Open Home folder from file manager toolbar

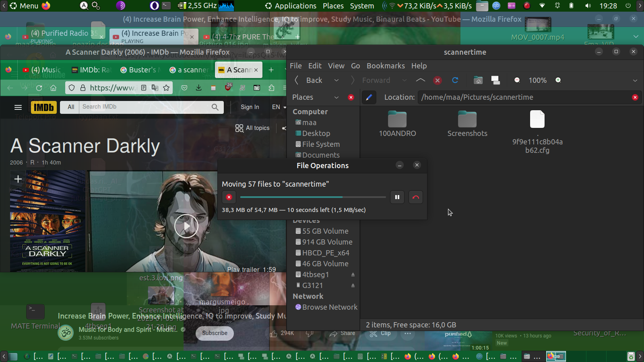(x=478, y=80)
